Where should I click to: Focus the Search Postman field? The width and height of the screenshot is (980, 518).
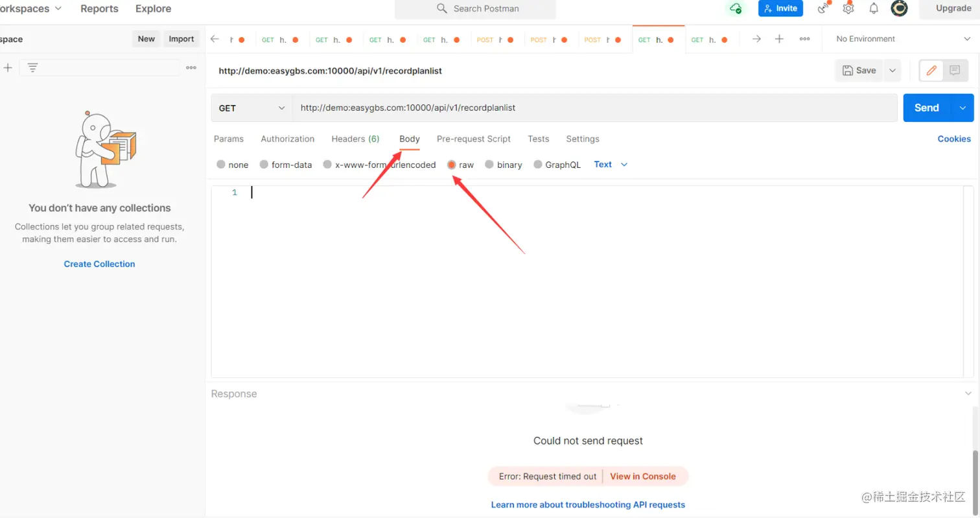pos(475,8)
